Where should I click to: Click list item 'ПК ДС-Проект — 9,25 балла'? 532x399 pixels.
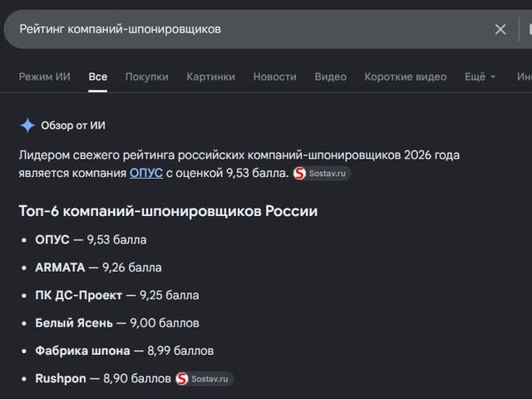click(117, 295)
